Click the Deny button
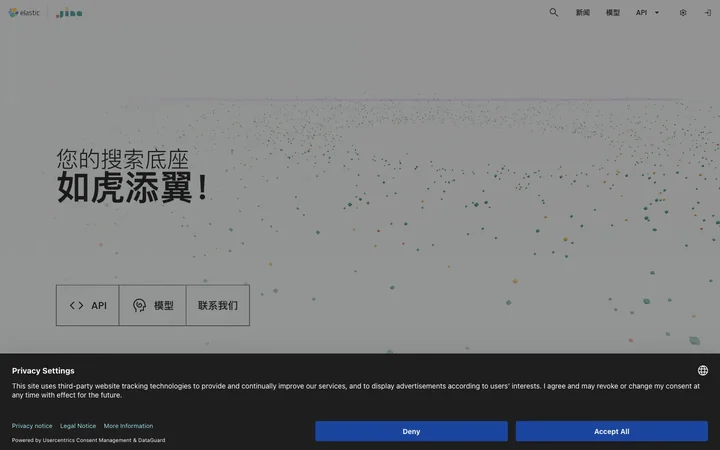This screenshot has width=720, height=450. (x=411, y=431)
